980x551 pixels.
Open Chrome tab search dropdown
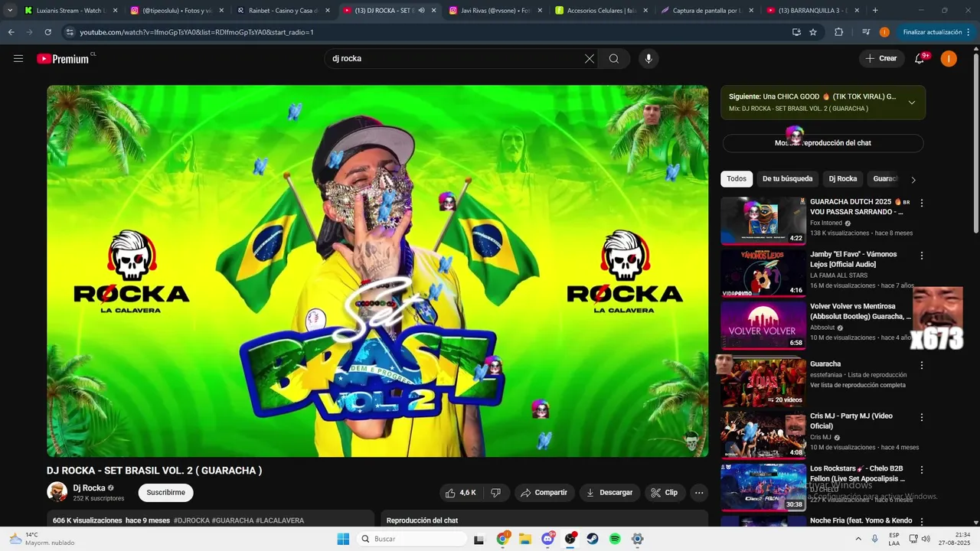point(10,11)
